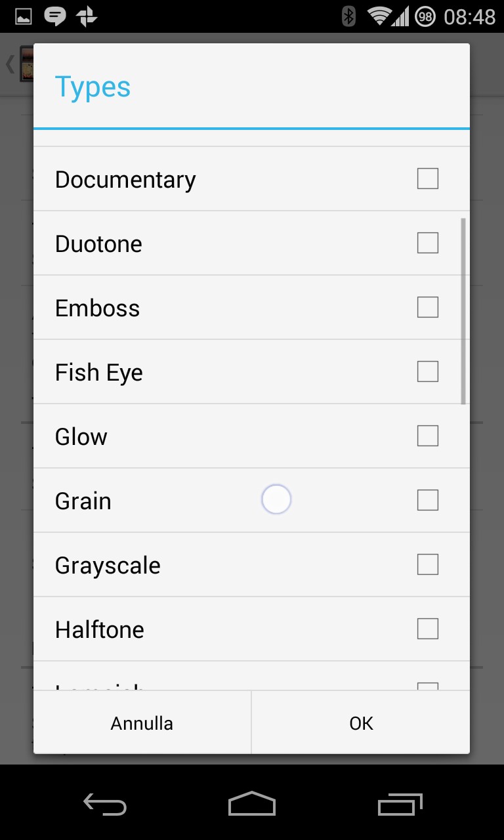Tap the battery level indicator icon

click(425, 16)
